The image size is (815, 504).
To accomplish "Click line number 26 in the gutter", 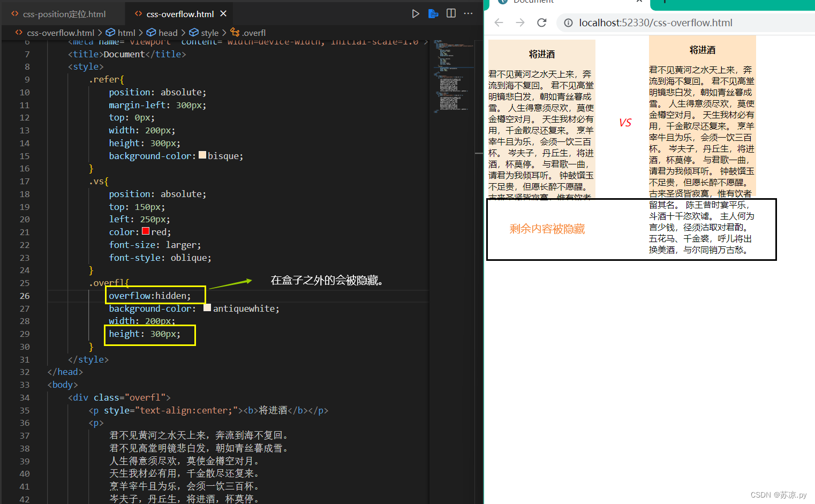I will 25,296.
